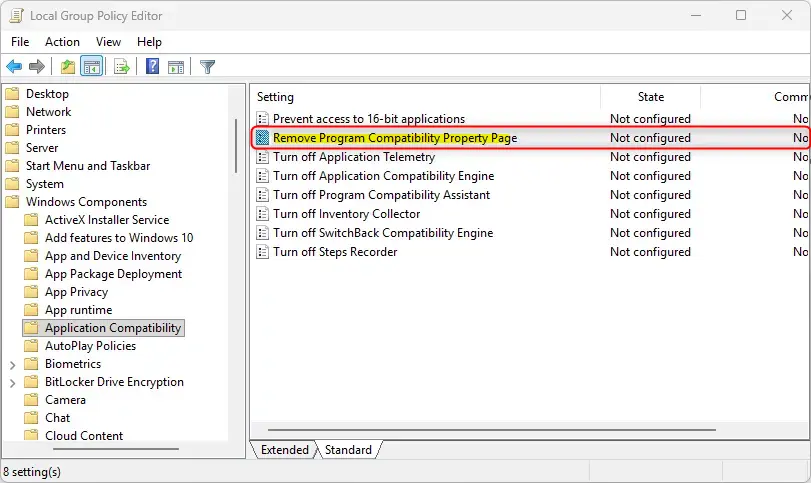Click policy icon for Turn off Application Compatibility Engine
Image resolution: width=811 pixels, height=483 pixels.
[263, 176]
